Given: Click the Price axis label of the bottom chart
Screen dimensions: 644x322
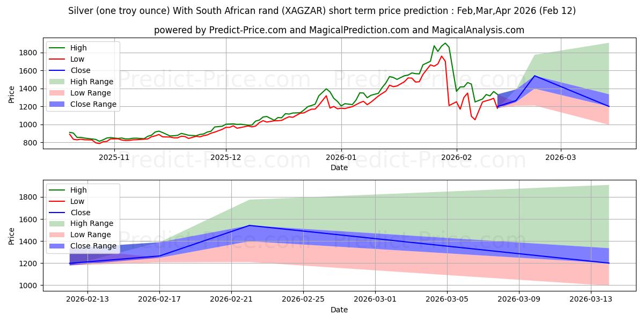Looking at the screenshot, I should tap(12, 236).
